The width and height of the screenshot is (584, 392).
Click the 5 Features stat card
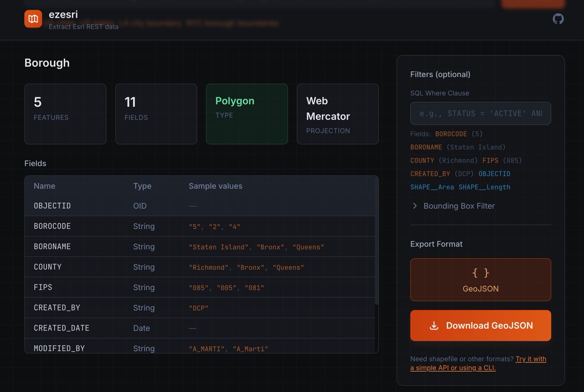(x=65, y=114)
